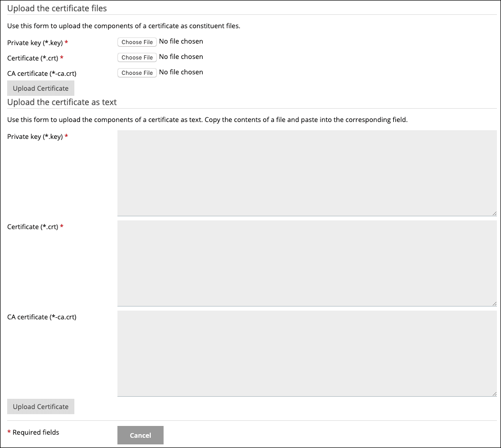Click "No file chosen" beside Certificate (*.crt)

[x=181, y=57]
